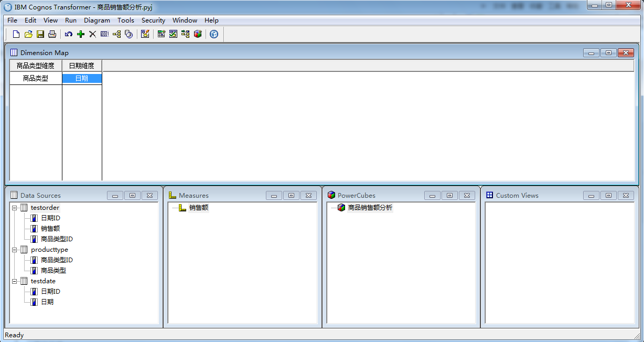Click the overlapping circles Show Scope icon

coord(128,34)
